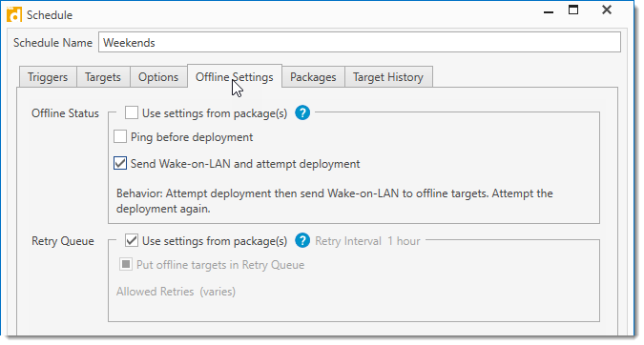Click the PDQ Deploy app icon in title bar
Image resolution: width=644 pixels, height=345 pixels.
(x=14, y=14)
